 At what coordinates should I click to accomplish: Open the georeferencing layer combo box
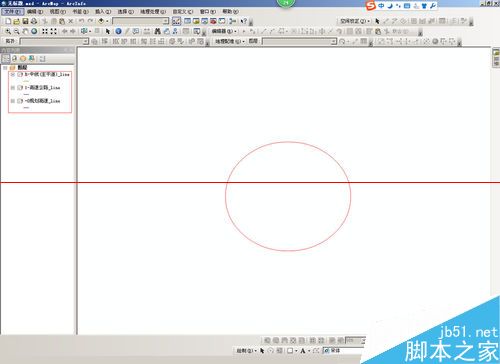tap(300, 41)
